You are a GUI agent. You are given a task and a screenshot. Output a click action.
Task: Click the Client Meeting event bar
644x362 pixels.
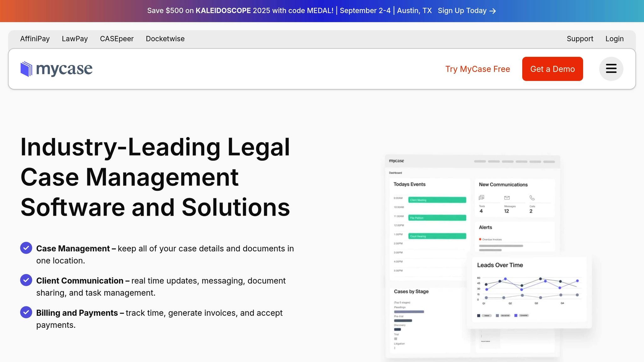point(437,200)
